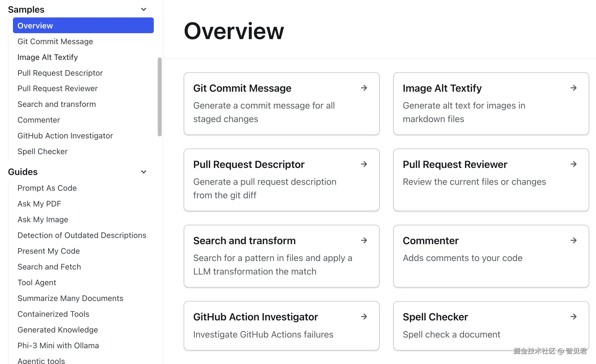Click arrow icon on Commenter card
Image resolution: width=596 pixels, height=364 pixels.
point(573,241)
